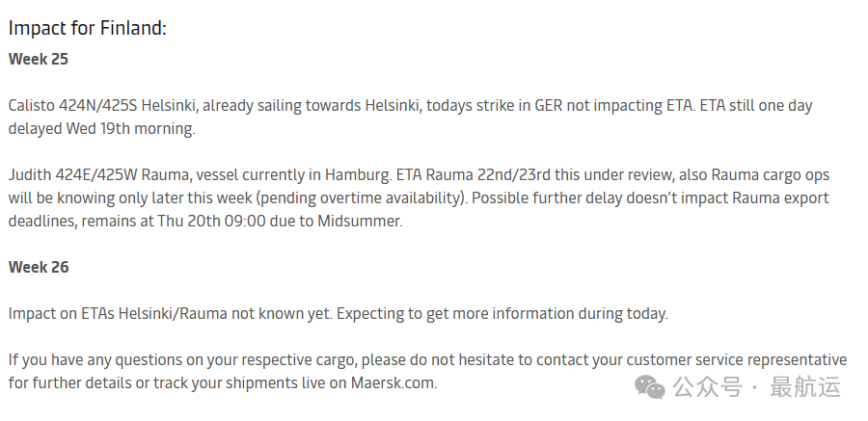Image resolution: width=868 pixels, height=421 pixels.
Task: Click the Impact for Finland heading
Action: point(88,28)
